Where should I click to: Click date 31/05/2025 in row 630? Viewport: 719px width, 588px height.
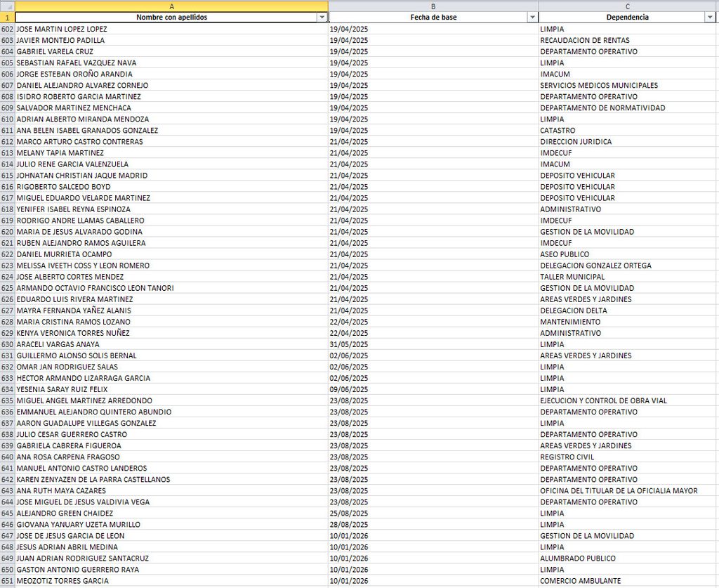[x=433, y=344]
